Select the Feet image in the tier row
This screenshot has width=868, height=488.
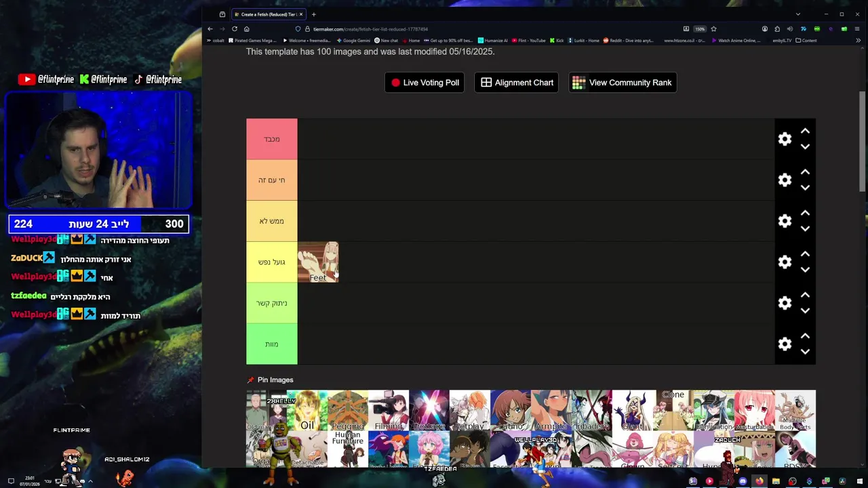318,262
